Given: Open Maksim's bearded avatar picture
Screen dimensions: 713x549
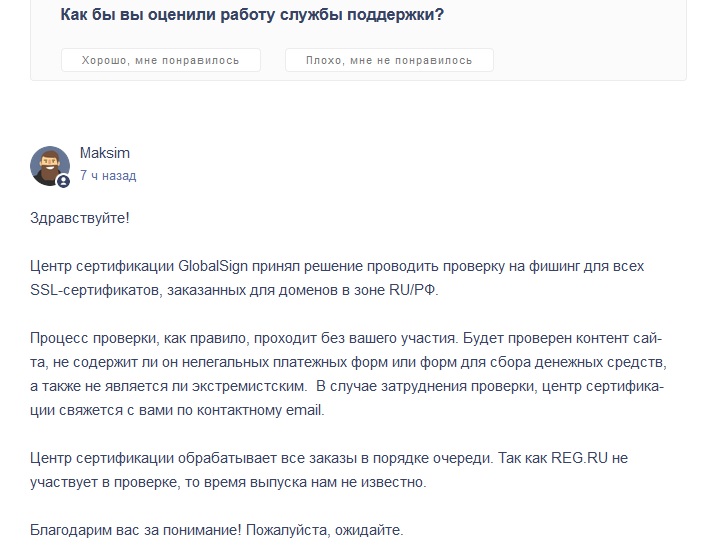Looking at the screenshot, I should [50, 166].
